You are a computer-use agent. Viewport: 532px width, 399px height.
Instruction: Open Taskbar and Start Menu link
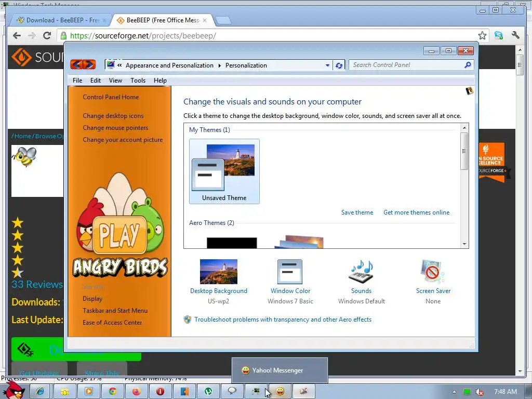115,311
